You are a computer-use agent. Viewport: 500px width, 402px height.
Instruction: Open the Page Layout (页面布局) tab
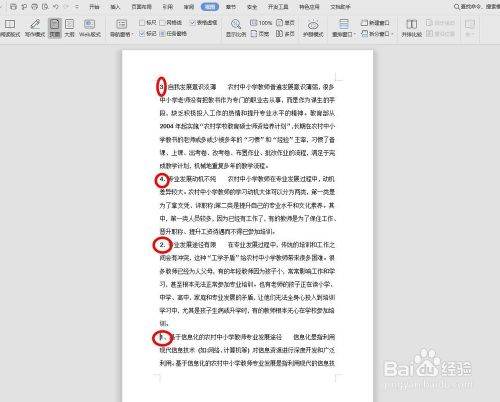tap(142, 6)
